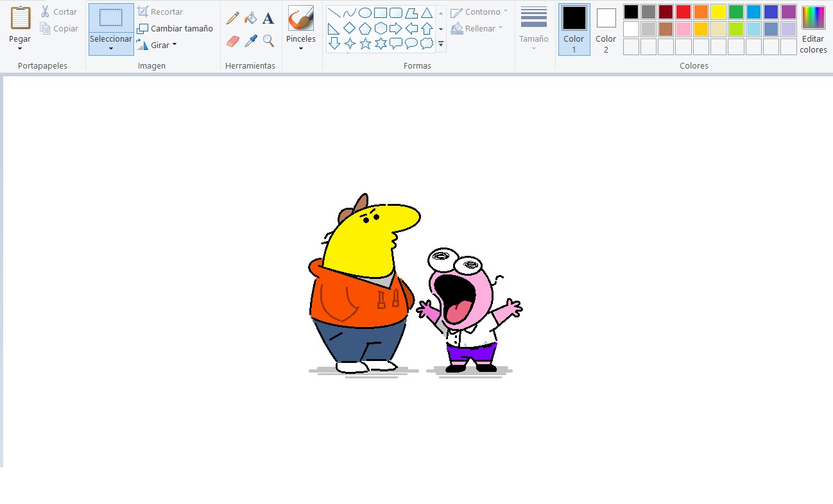Choose the Rounded rectangular callout shape
The width and height of the screenshot is (833, 504).
396,44
